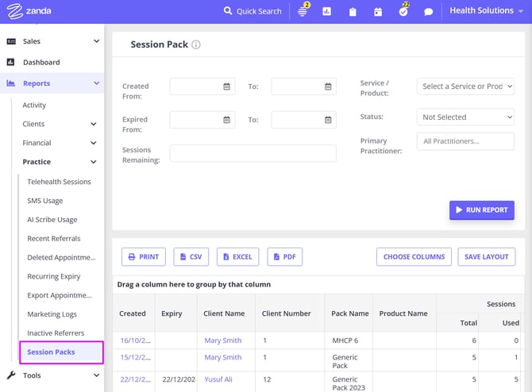The height and width of the screenshot is (392, 532).
Task: Expand the Clients reports submenu
Action: point(93,125)
